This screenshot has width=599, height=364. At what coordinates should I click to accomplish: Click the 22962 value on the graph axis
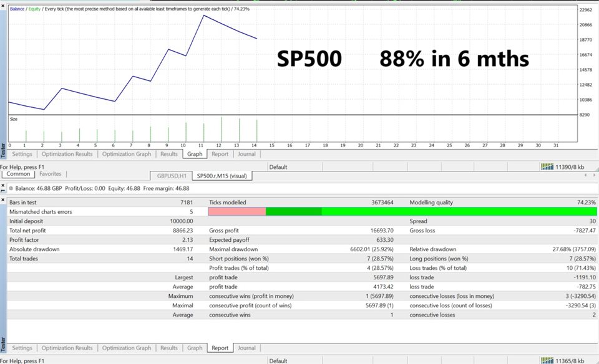(586, 9)
